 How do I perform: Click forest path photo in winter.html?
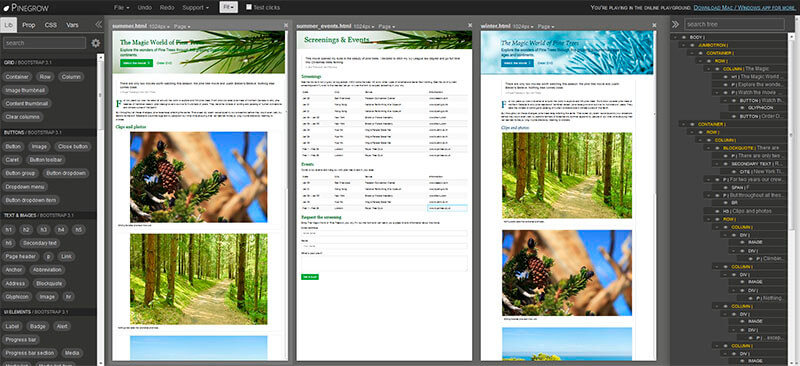point(567,176)
